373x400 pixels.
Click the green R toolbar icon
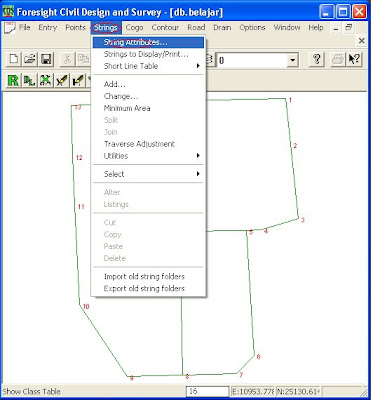[x=13, y=81]
